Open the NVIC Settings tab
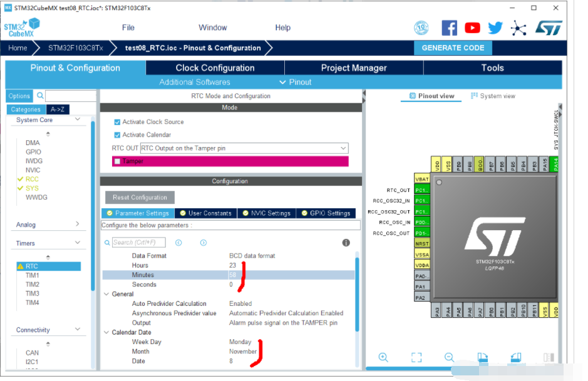Image resolution: width=588 pixels, height=381 pixels. 266,213
